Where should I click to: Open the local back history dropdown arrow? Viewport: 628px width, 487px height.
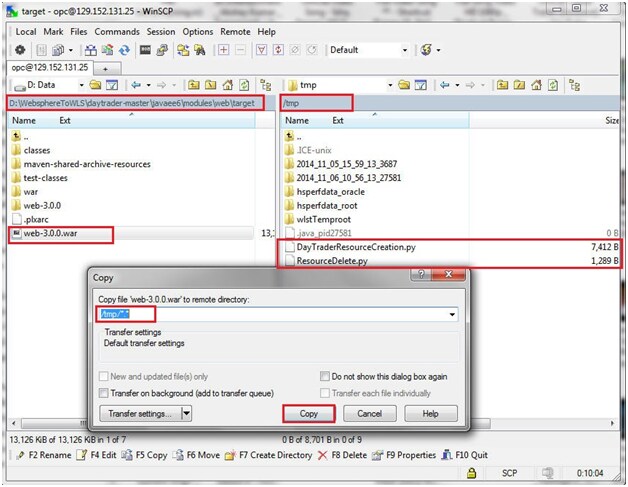pyautogui.click(x=149, y=85)
